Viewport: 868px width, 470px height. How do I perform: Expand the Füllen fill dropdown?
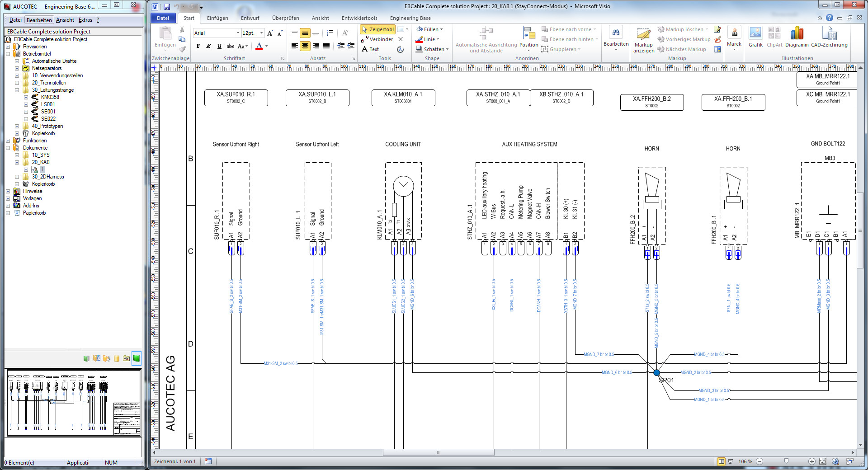pyautogui.click(x=441, y=29)
